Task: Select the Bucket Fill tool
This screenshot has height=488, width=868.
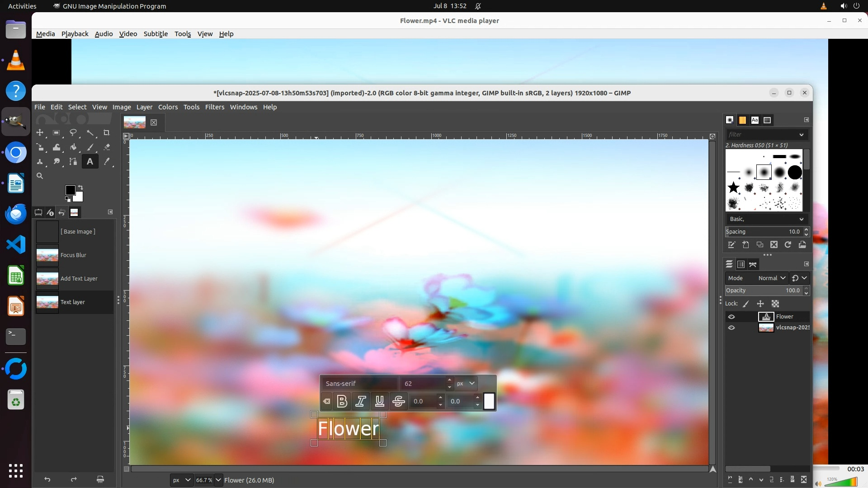Action: click(73, 147)
